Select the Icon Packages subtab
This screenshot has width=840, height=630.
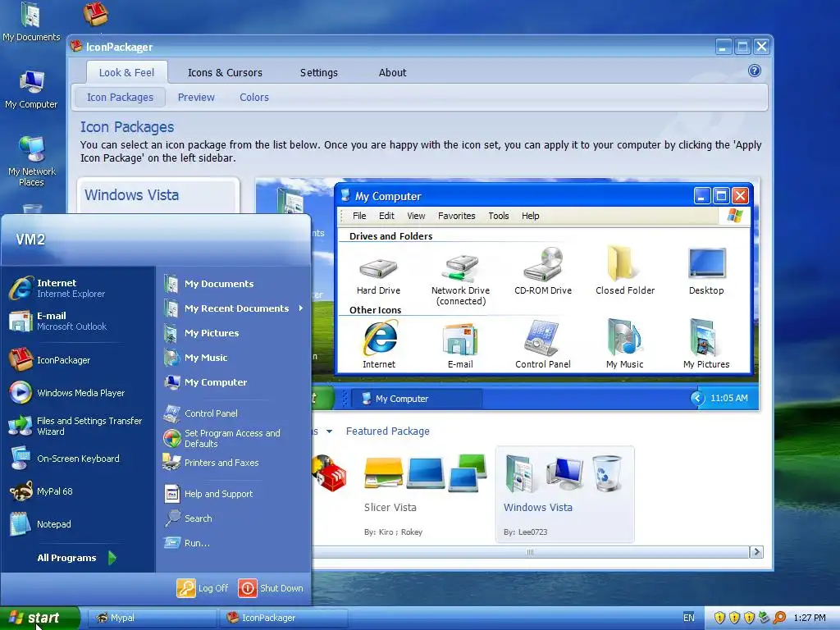pyautogui.click(x=120, y=97)
